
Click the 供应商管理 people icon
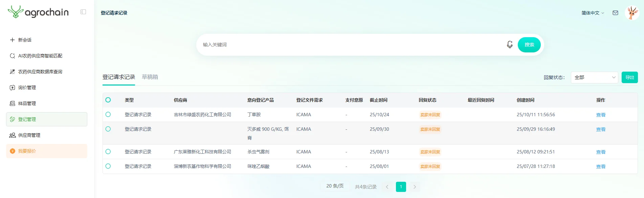[x=12, y=135]
